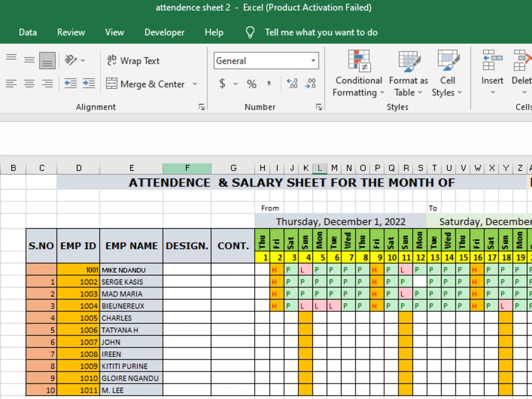Select cell with name MIKE NDANDU
This screenshot has width=532, height=399.
pyautogui.click(x=131, y=270)
